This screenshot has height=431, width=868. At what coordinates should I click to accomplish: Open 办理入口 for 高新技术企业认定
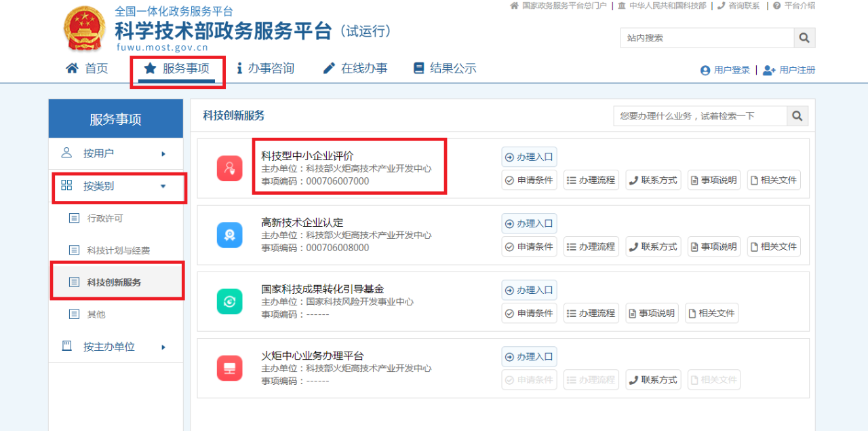coord(529,223)
